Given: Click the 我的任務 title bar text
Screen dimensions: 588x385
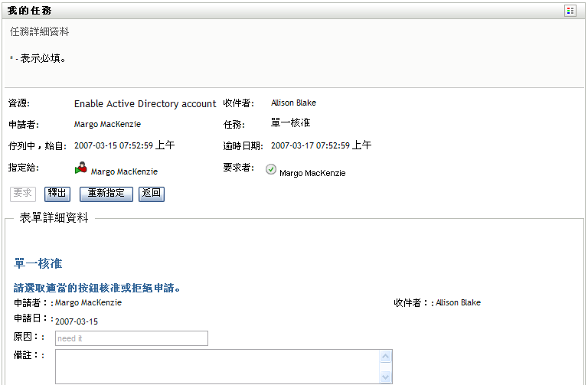Looking at the screenshot, I should 30,11.
